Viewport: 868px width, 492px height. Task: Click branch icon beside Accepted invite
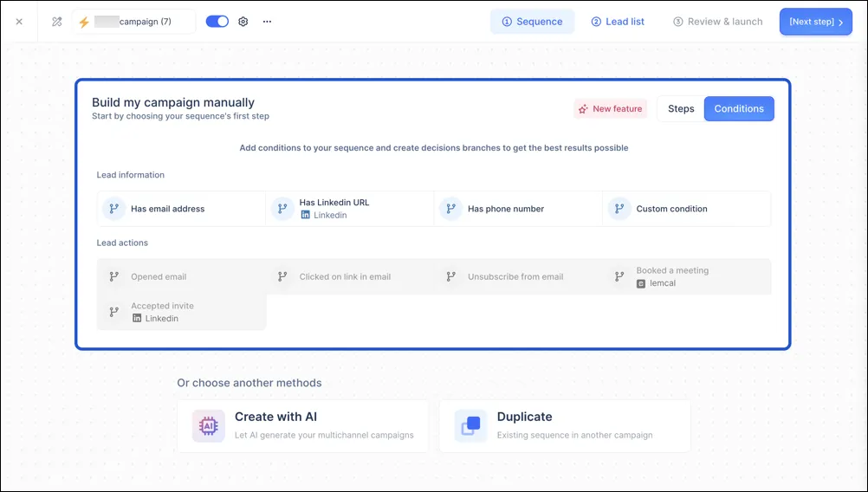coord(114,312)
